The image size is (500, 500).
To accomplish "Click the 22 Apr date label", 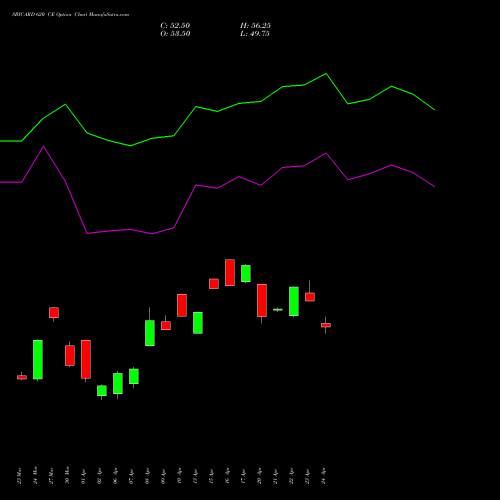I will [x=291, y=476].
